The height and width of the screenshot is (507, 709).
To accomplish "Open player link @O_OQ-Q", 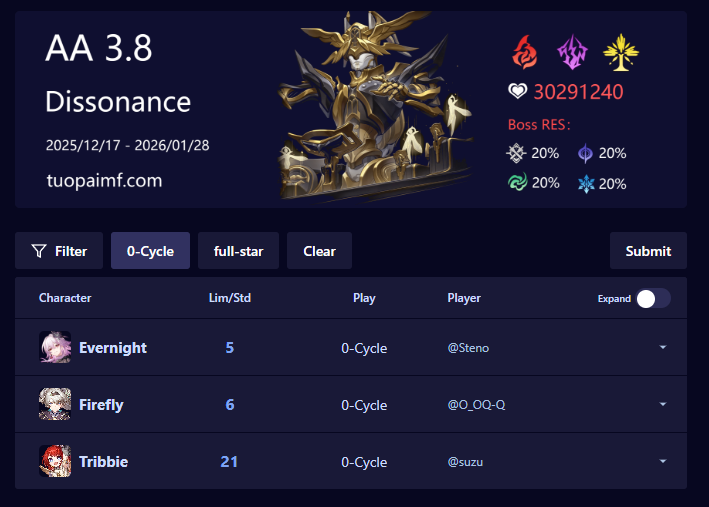I will click(x=476, y=405).
